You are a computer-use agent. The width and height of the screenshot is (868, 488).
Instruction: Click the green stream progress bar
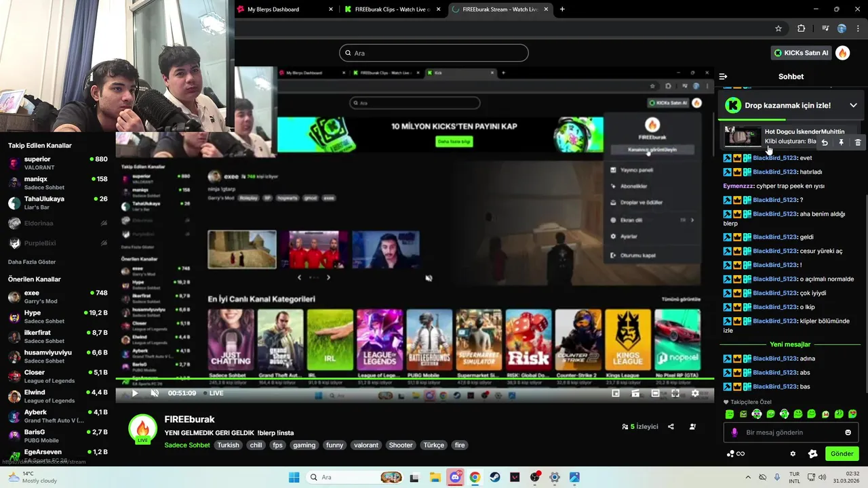tap(414, 378)
